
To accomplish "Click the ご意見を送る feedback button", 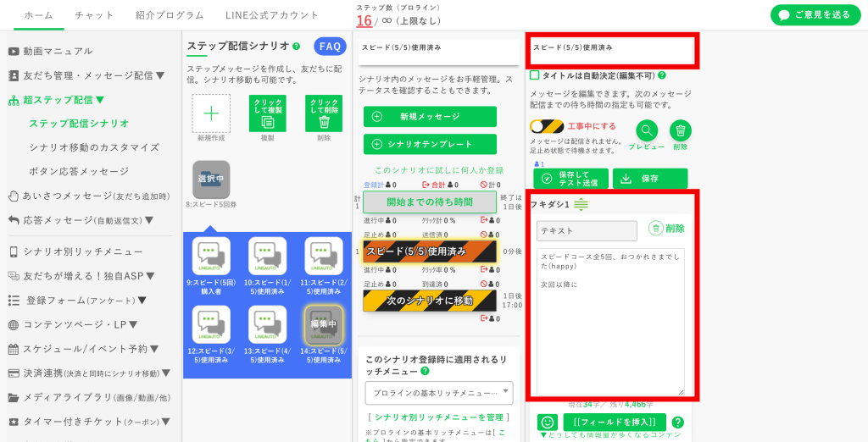I will coord(814,15).
